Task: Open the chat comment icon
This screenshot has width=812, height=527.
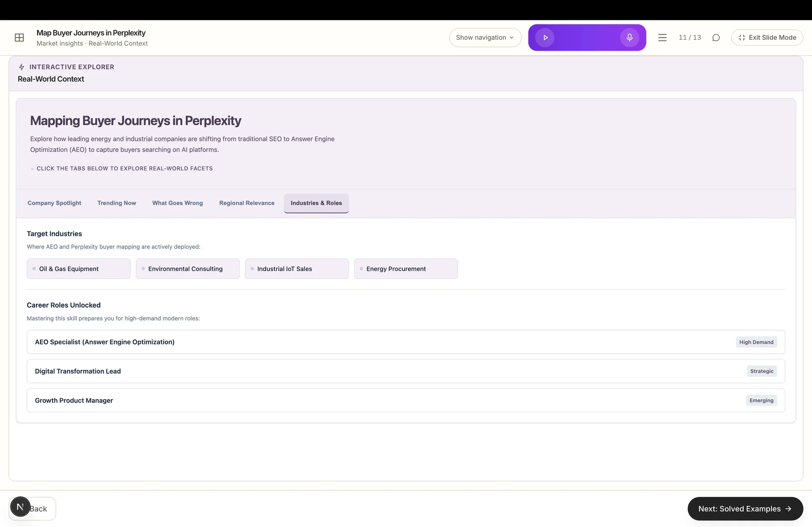Action: coord(716,38)
